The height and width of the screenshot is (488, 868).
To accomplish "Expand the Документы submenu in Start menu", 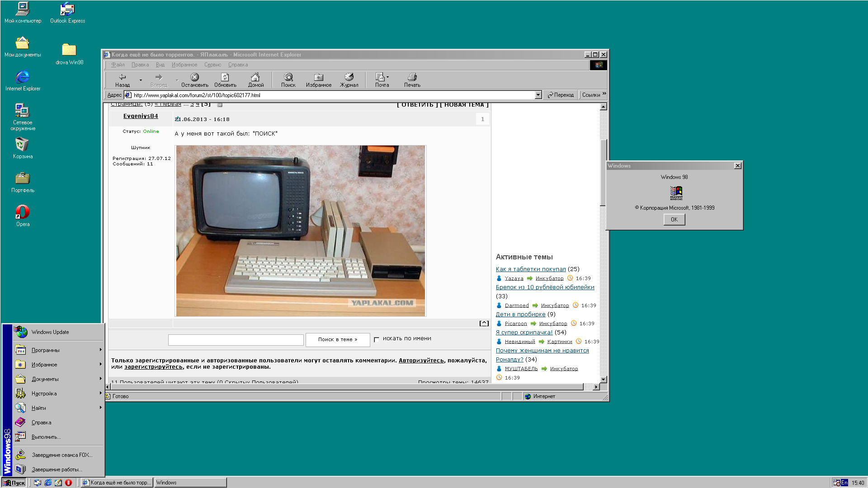I will click(x=59, y=379).
